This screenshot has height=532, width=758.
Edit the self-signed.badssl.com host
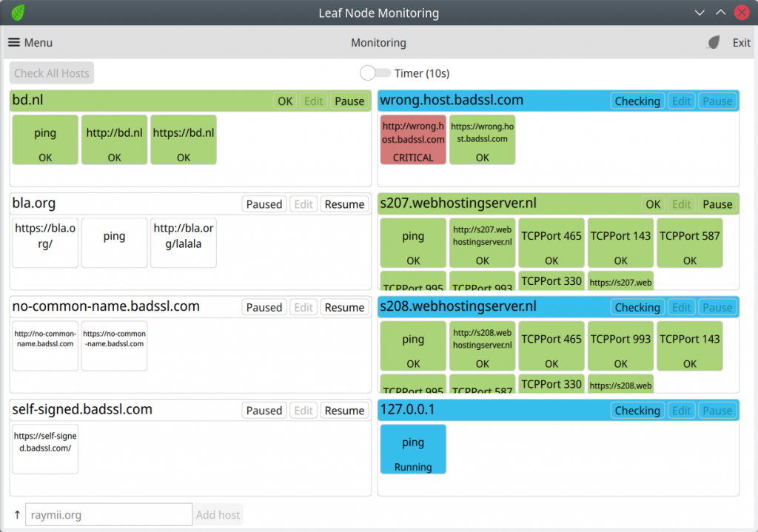pos(303,410)
